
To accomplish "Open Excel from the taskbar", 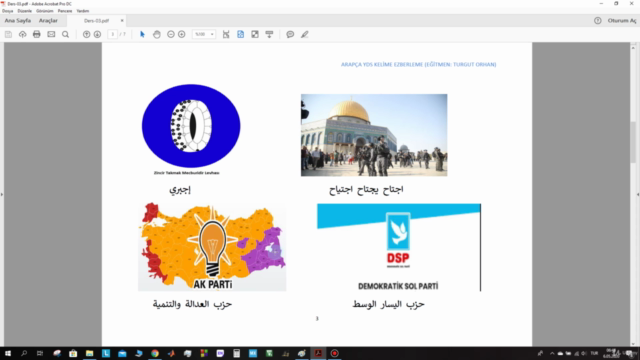I will click(269, 353).
